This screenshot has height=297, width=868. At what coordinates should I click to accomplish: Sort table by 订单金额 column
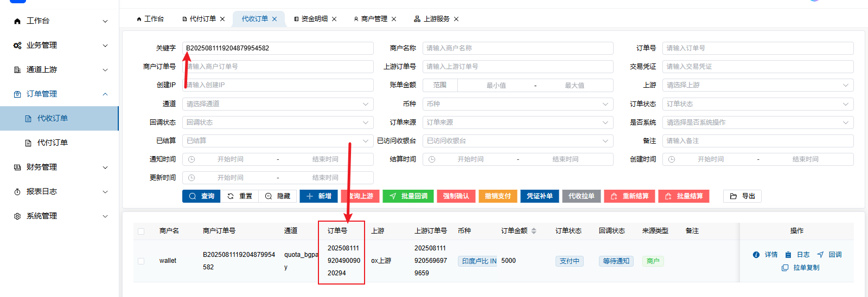click(534, 231)
